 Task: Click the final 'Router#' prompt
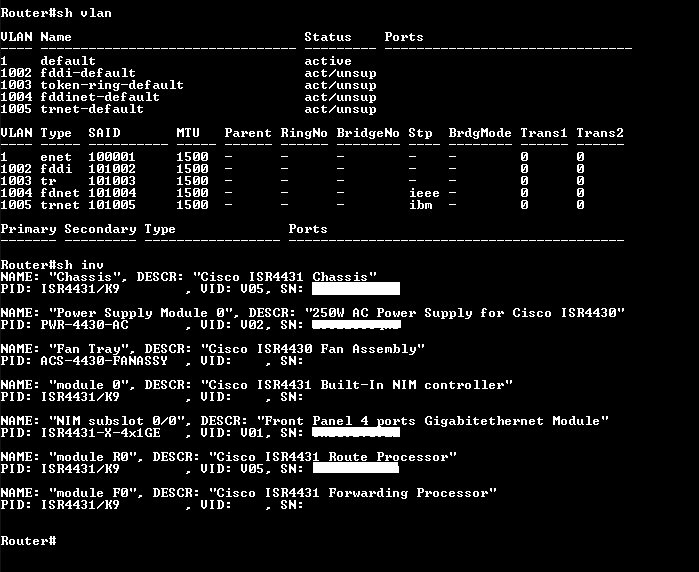pos(28,542)
